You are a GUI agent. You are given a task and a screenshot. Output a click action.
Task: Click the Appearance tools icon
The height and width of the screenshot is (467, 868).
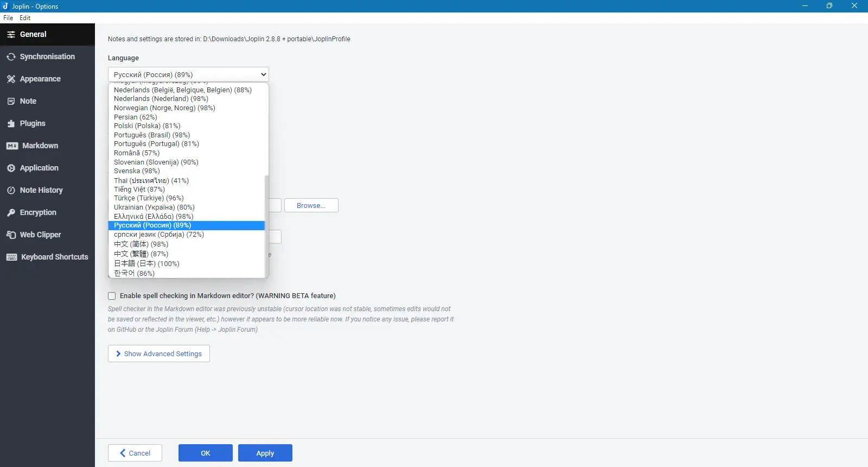pos(11,79)
